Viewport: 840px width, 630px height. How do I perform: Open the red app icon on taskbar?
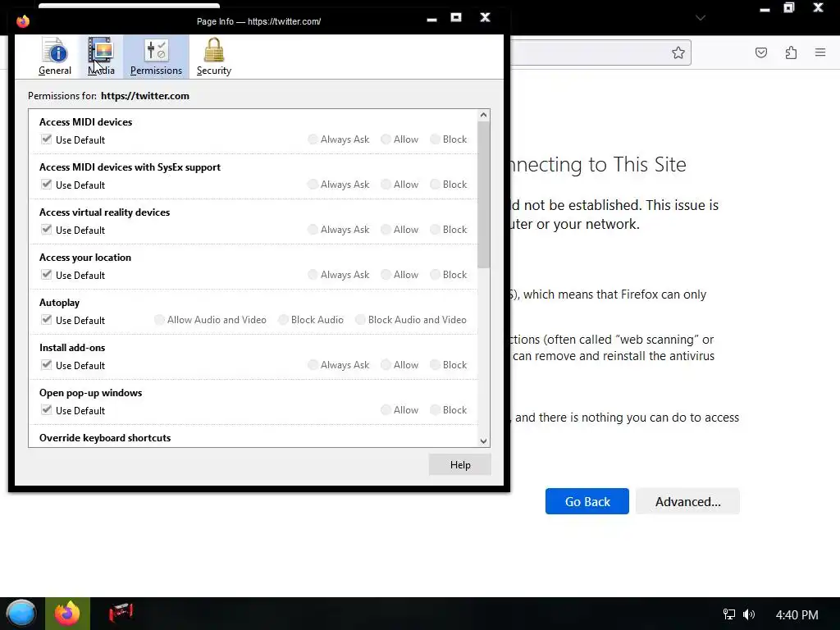coord(121,612)
